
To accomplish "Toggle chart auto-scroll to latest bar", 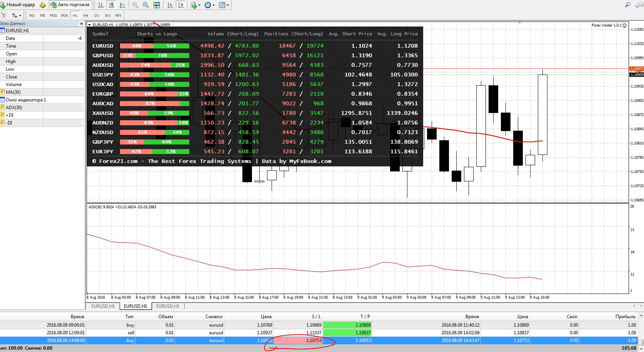I will click(x=170, y=5).
